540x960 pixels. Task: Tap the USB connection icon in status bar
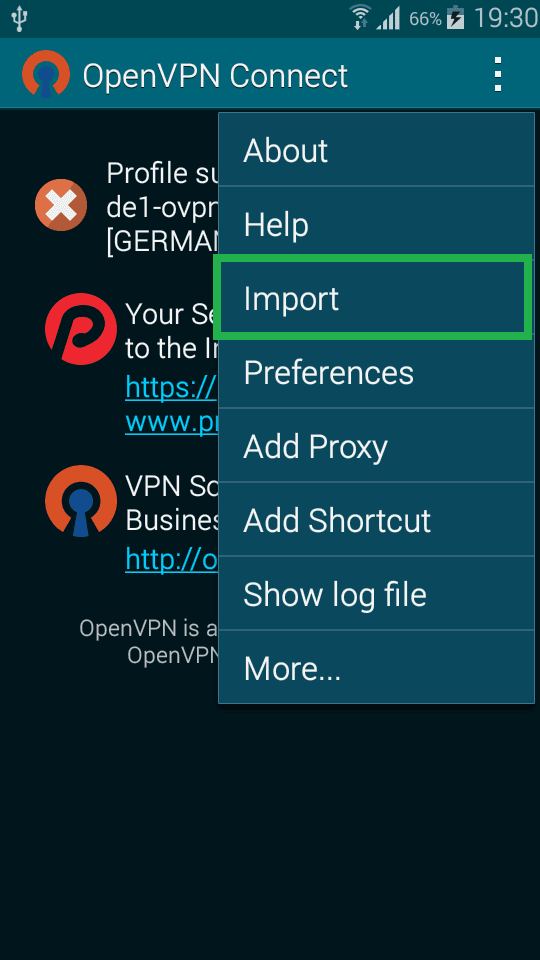(x=19, y=18)
